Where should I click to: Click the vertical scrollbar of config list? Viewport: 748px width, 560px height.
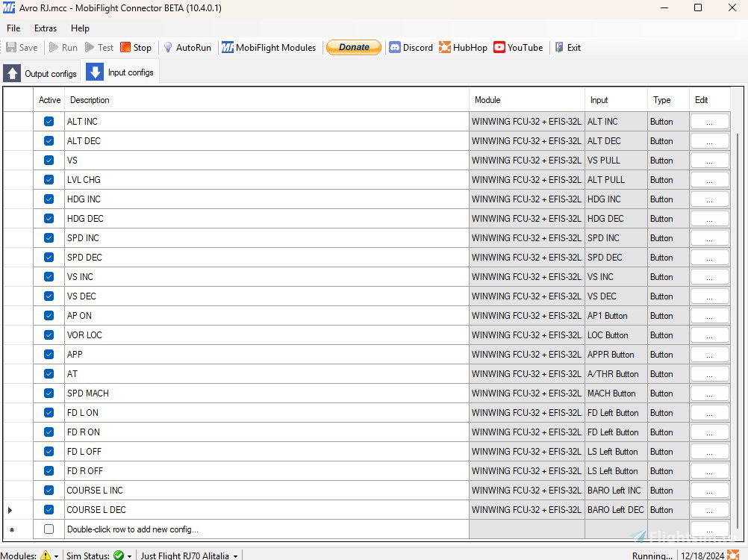[738, 299]
